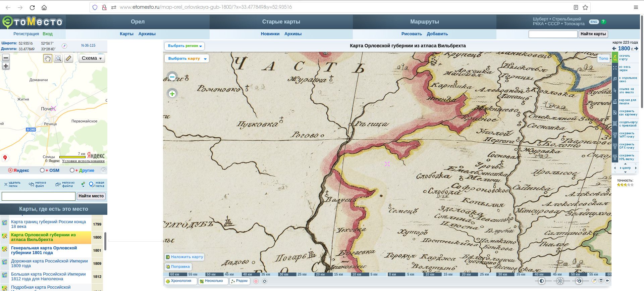
Task: Click the 'Найти место' button
Action: click(x=91, y=196)
